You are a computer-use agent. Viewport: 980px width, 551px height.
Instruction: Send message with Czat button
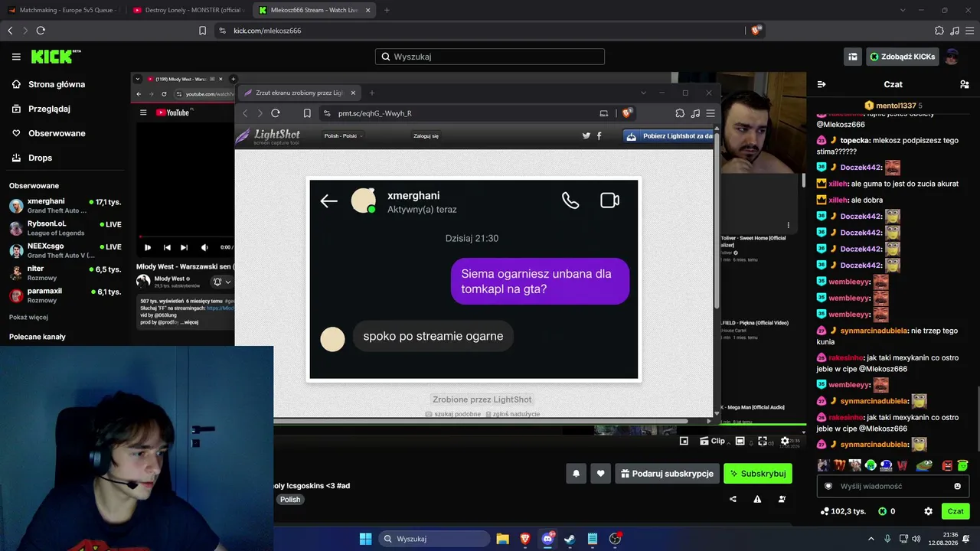pyautogui.click(x=955, y=511)
